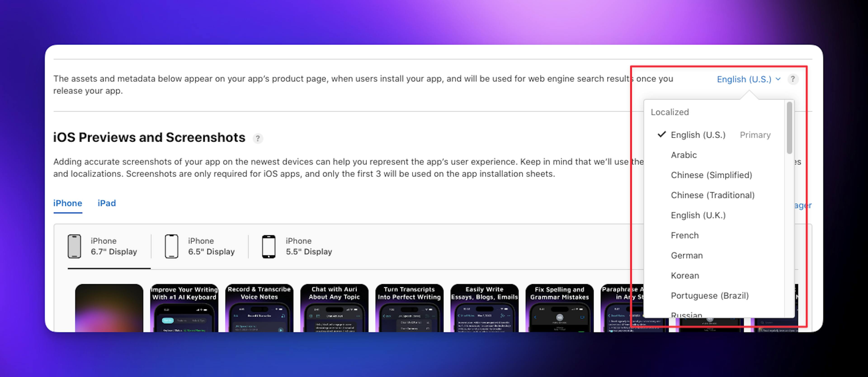Select the iPhone 6.5" Display device icon
Image resolution: width=868 pixels, height=377 pixels.
pos(172,246)
